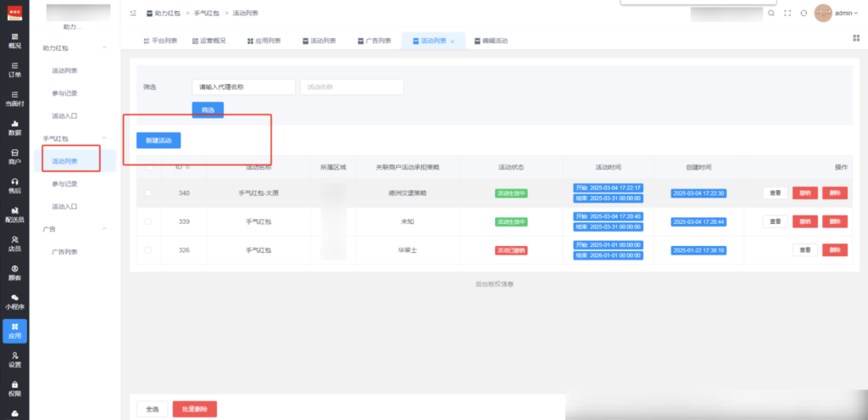Select the checkbox for row ID 326
Screen dimensions: 868x420
coord(148,250)
